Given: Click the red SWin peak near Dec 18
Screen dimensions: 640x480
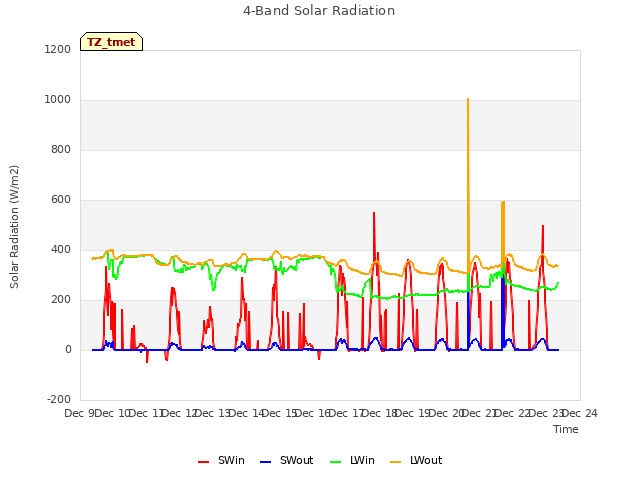Looking at the screenshot, I should pos(374,213).
